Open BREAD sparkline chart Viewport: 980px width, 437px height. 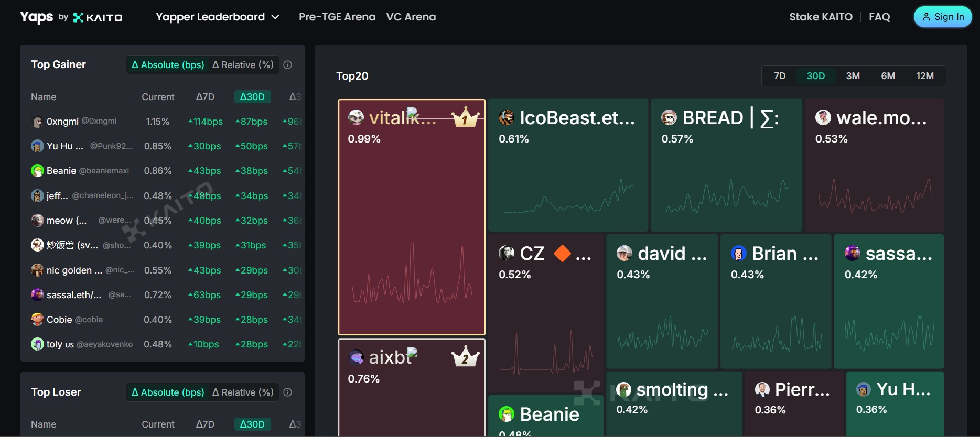pos(727,196)
